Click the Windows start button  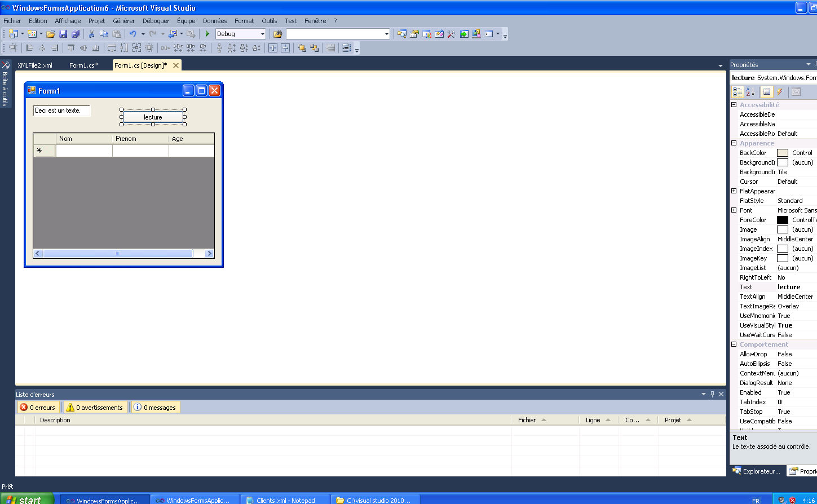click(27, 499)
